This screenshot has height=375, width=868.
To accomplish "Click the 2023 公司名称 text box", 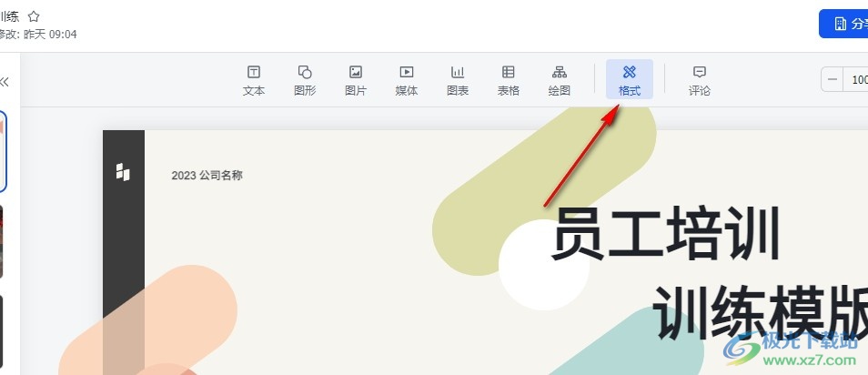I will [x=207, y=176].
